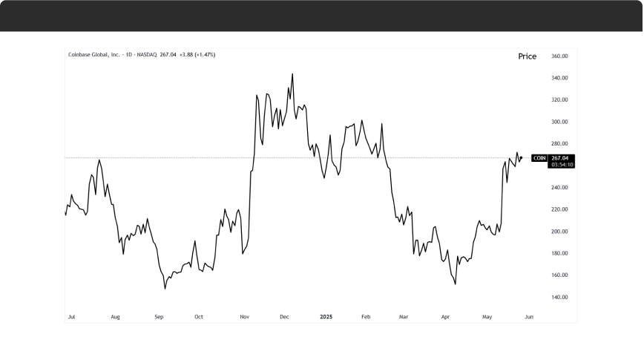Click the 03:54:10 countdown timer
644x340 pixels.
click(x=560, y=165)
